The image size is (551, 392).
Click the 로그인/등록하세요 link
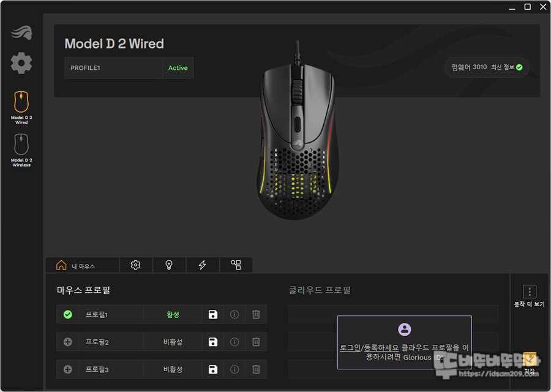369,348
